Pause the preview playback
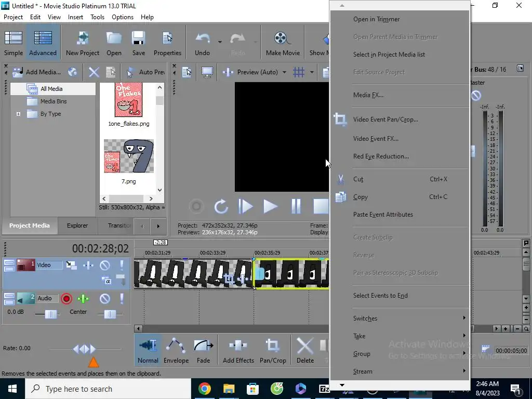 tap(296, 206)
